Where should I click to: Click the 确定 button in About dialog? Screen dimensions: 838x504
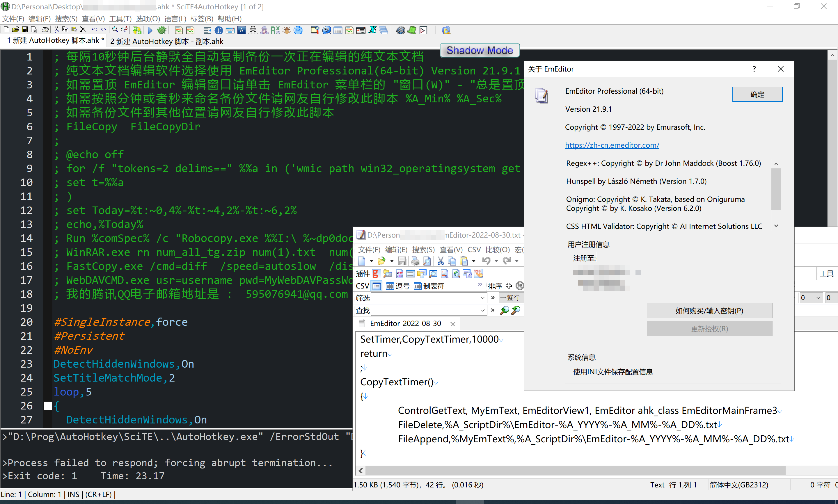tap(757, 94)
